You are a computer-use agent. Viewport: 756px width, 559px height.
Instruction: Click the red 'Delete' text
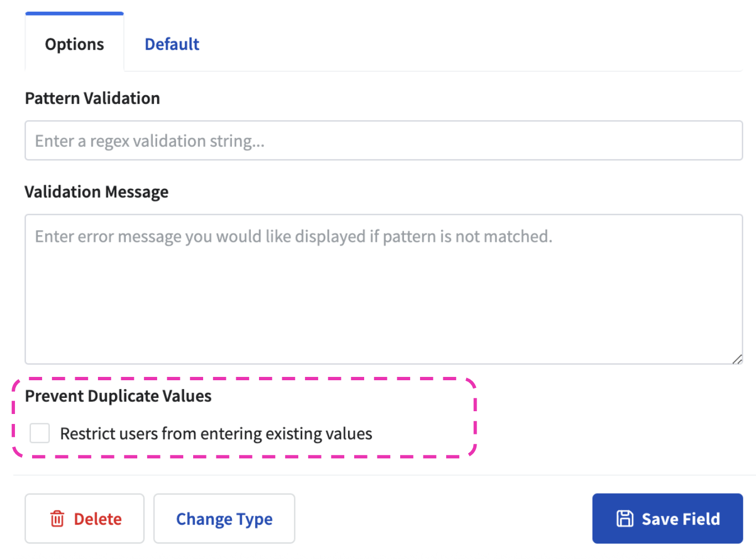[x=97, y=519]
